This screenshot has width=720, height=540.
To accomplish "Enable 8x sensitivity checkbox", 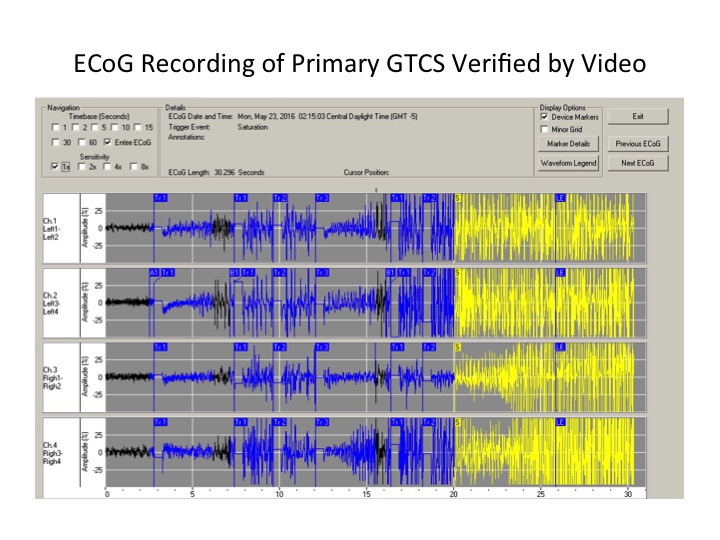I will click(x=131, y=168).
